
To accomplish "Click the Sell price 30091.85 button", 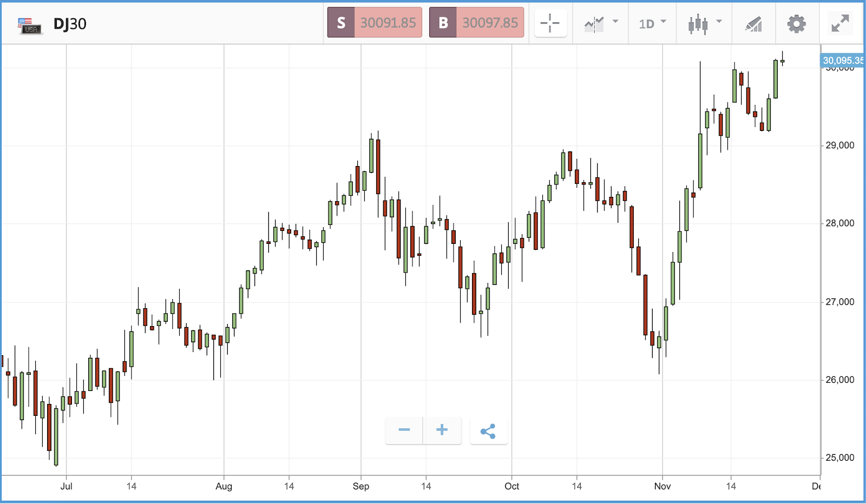I will [x=375, y=23].
